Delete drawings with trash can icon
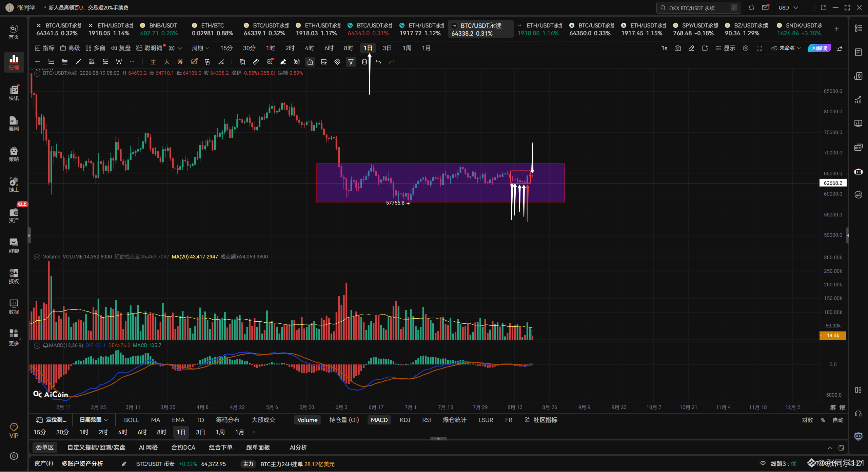The height and width of the screenshot is (472, 868). pyautogui.click(x=364, y=62)
